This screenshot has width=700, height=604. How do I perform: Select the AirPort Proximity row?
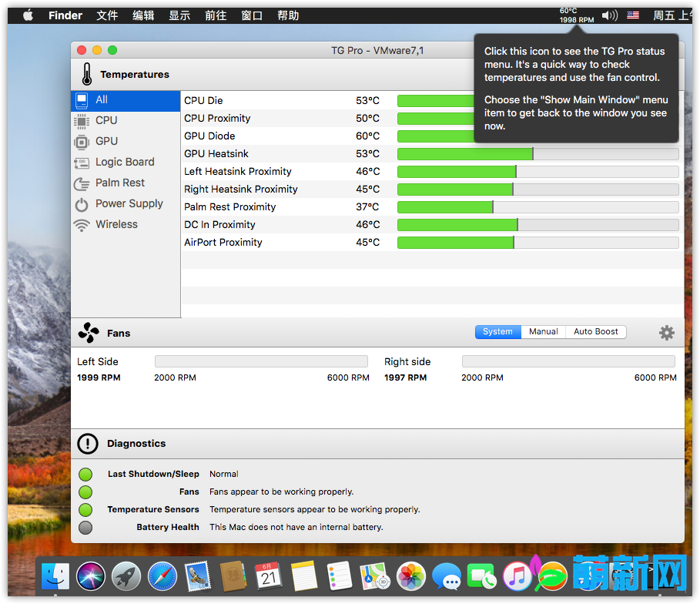tap(432, 243)
